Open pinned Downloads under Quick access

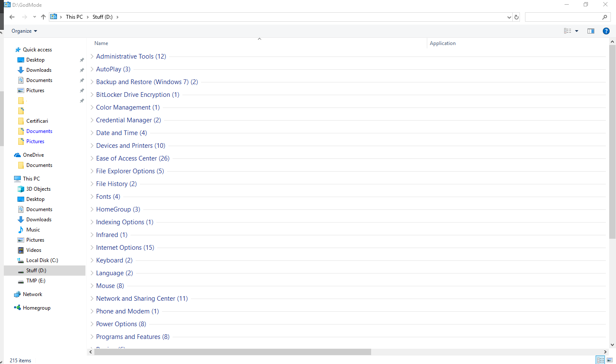click(39, 70)
